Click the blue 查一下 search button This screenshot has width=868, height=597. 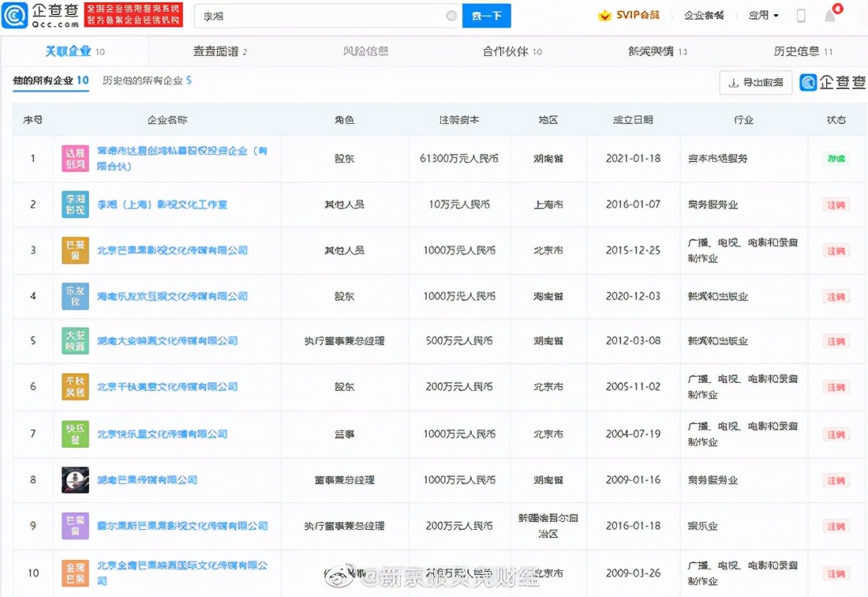click(x=487, y=15)
